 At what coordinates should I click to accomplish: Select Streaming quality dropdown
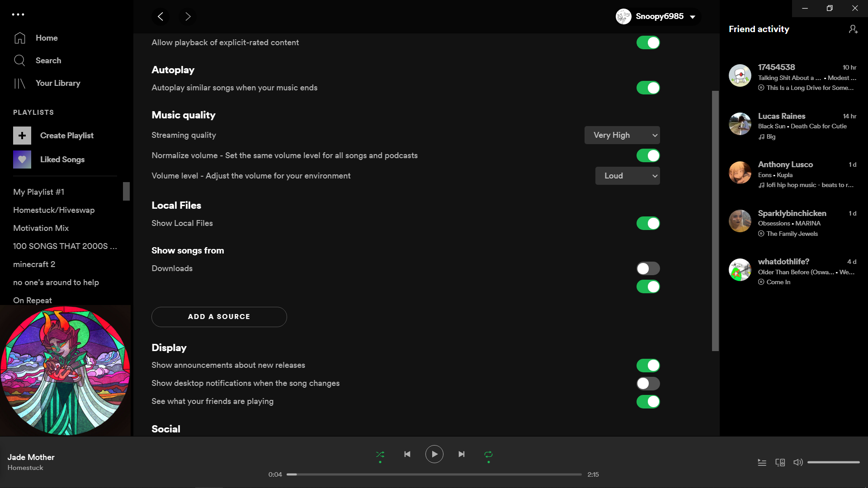click(x=622, y=135)
